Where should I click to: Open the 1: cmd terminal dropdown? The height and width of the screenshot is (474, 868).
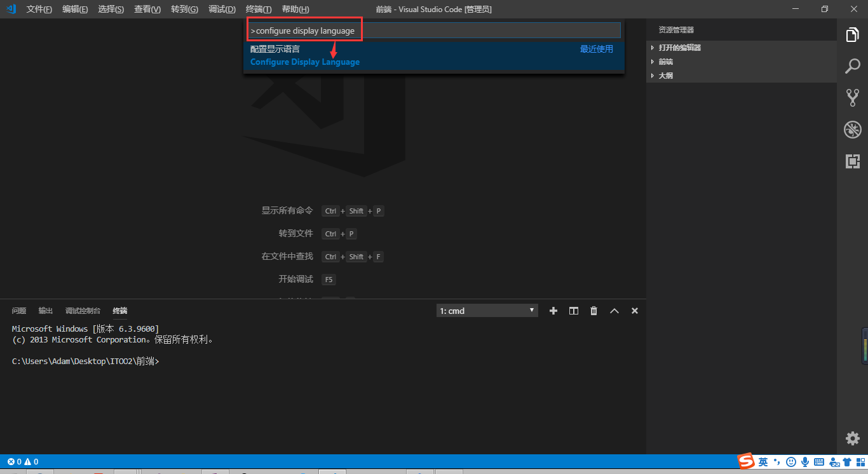[x=487, y=311]
